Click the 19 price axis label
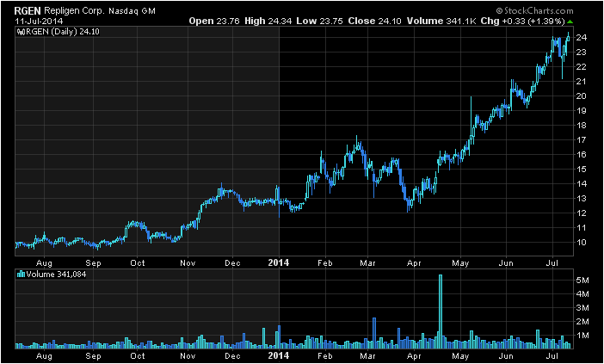The image size is (604, 364). (x=582, y=110)
